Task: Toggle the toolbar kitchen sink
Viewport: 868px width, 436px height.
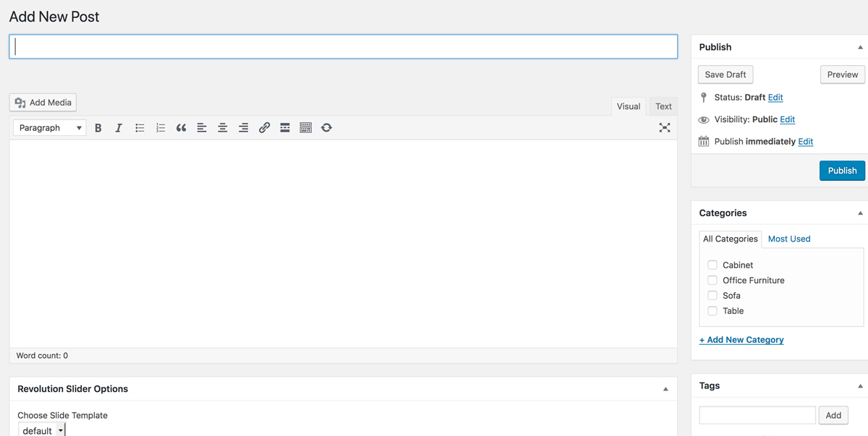Action: 306,128
